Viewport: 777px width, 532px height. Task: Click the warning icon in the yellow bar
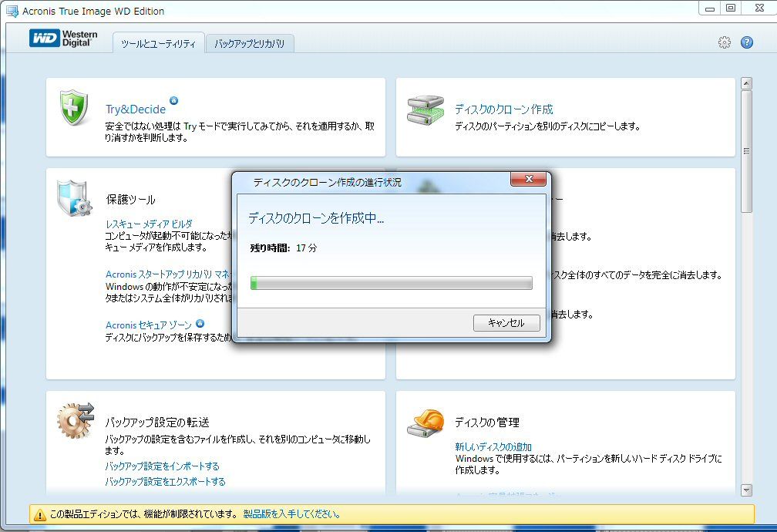[x=39, y=514]
